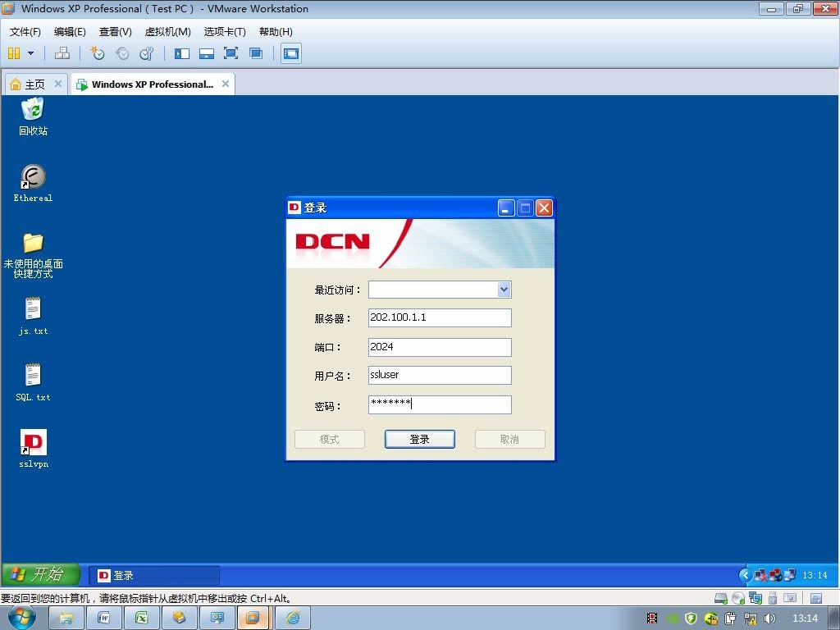Open the 查看(V) menu
Viewport: 840px width, 630px height.
pyautogui.click(x=115, y=32)
